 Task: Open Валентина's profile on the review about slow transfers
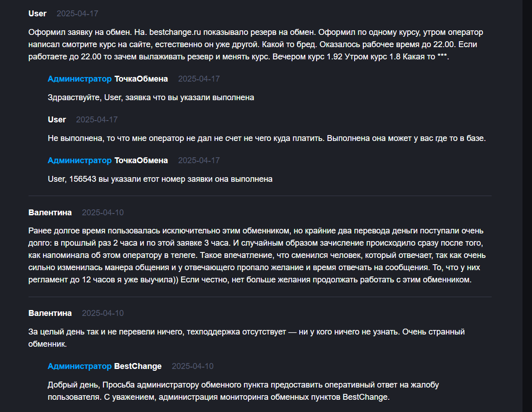coord(50,213)
